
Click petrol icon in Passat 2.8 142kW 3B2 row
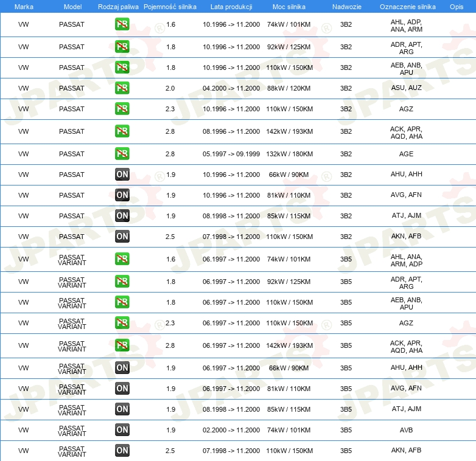pyautogui.click(x=122, y=131)
